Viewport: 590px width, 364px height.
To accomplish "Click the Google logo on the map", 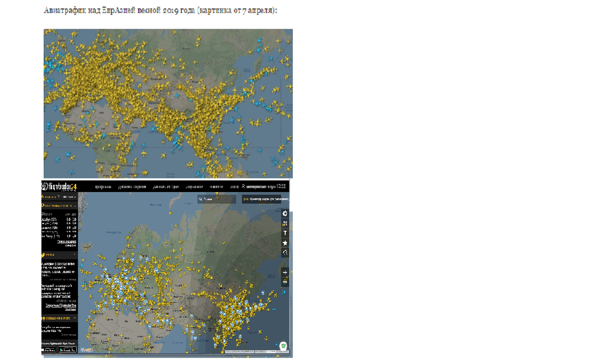I will pyautogui.click(x=87, y=350).
